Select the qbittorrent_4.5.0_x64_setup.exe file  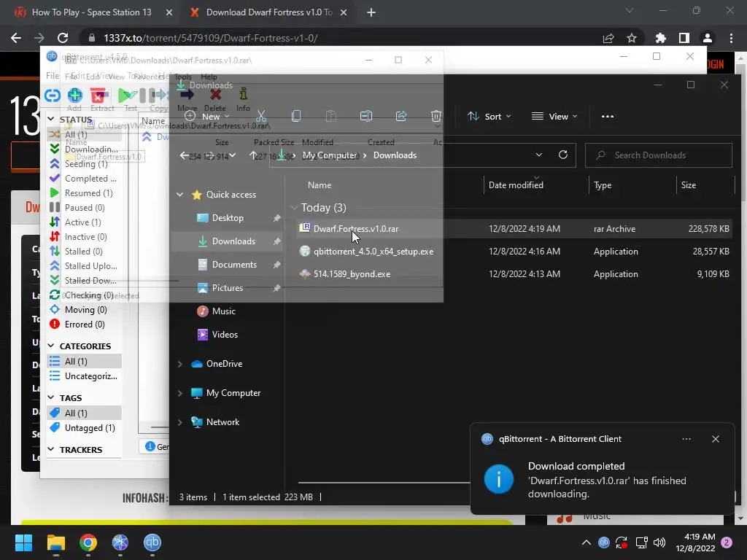[373, 252]
